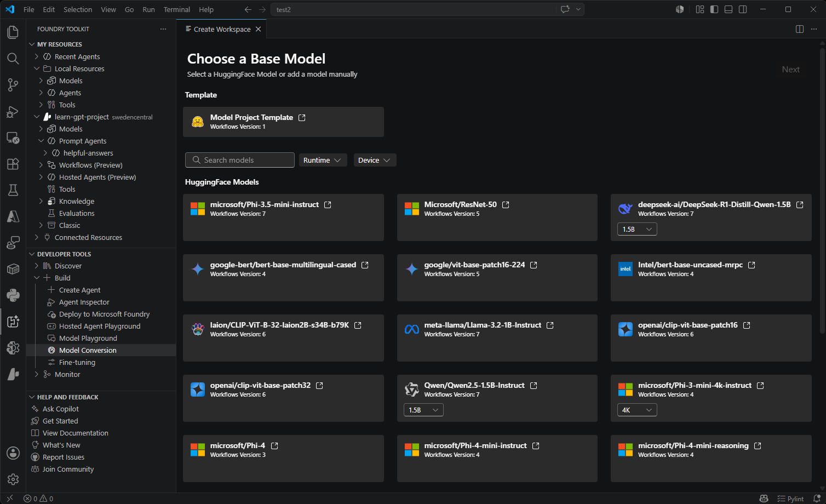Viewport: 826px width, 504px height.
Task: Open the Selection menu
Action: coord(78,9)
